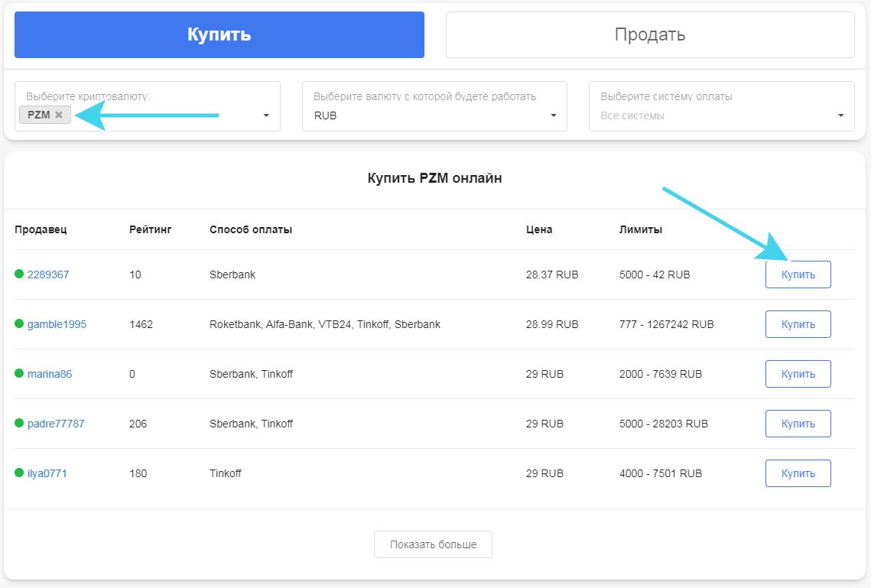871x588 pixels.
Task: Buy from seller padre77787
Action: (x=798, y=424)
